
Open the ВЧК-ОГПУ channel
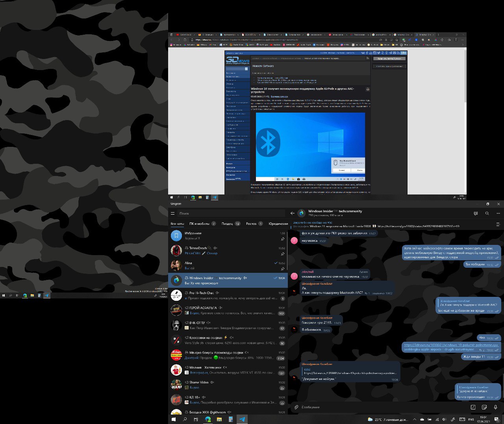pos(228,325)
